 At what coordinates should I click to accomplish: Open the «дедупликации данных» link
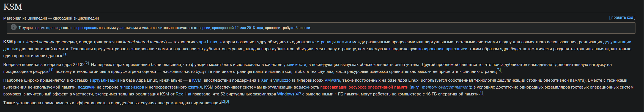617,42
